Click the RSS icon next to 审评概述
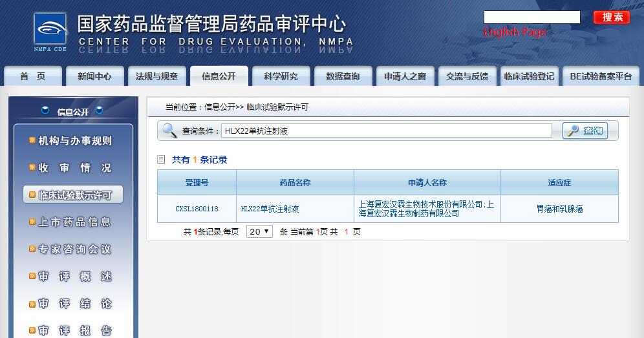Screen dimensions: 644x338 click(x=32, y=277)
